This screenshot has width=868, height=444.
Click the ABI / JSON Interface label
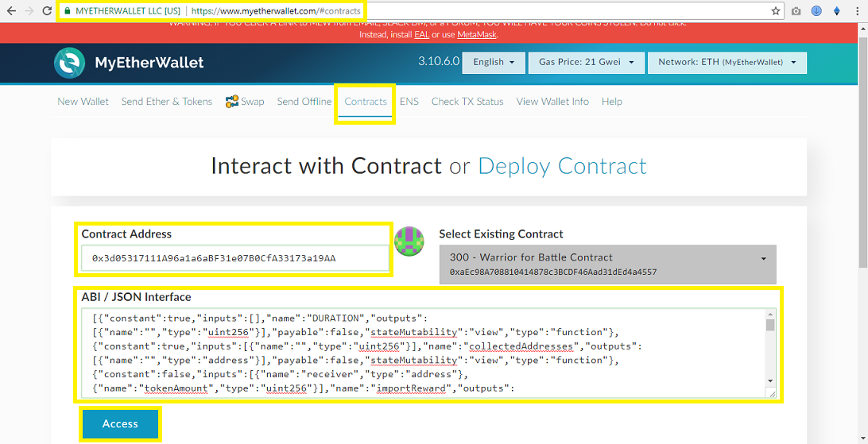click(136, 297)
